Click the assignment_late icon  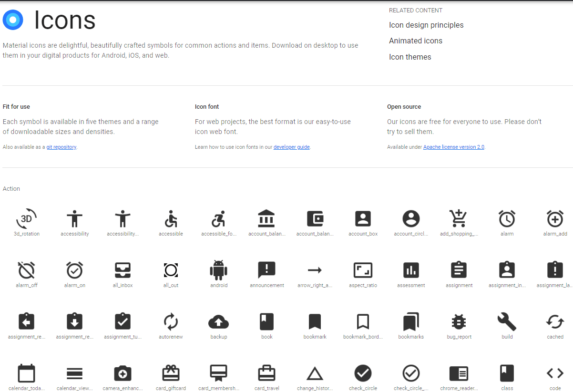tap(555, 270)
